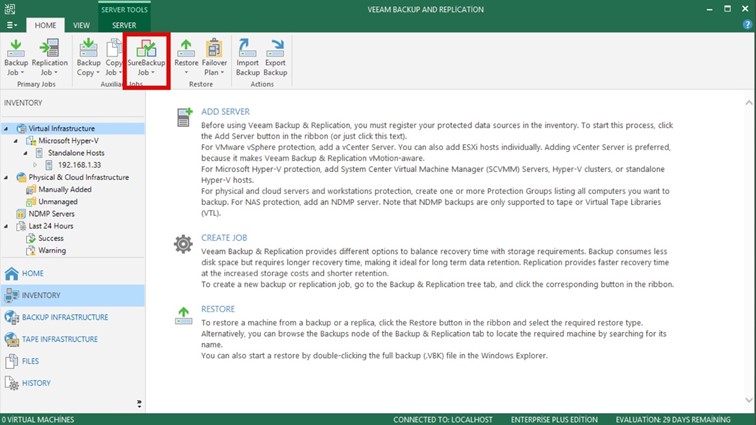Open the RESTORE link in main pane
This screenshot has width=756, height=425.
click(218, 309)
